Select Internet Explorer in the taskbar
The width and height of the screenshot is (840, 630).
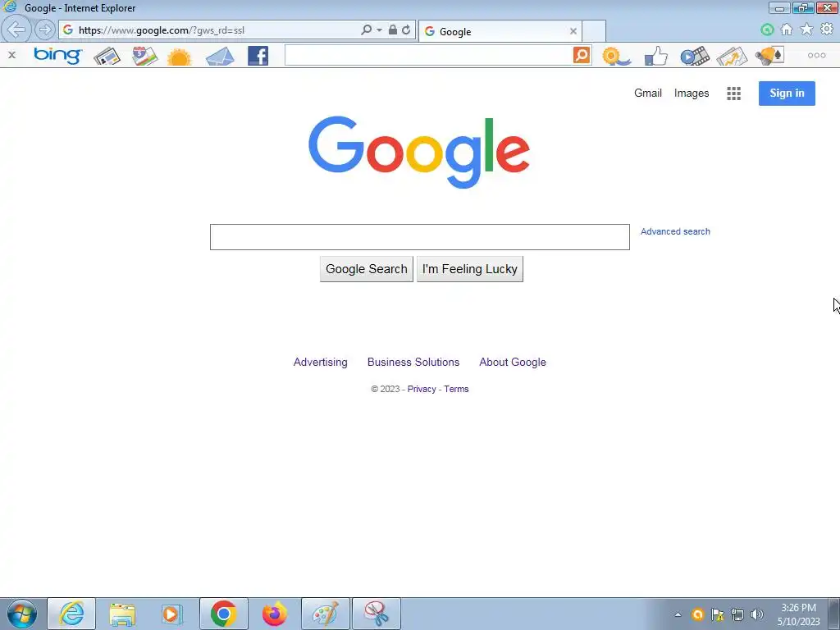coord(71,614)
